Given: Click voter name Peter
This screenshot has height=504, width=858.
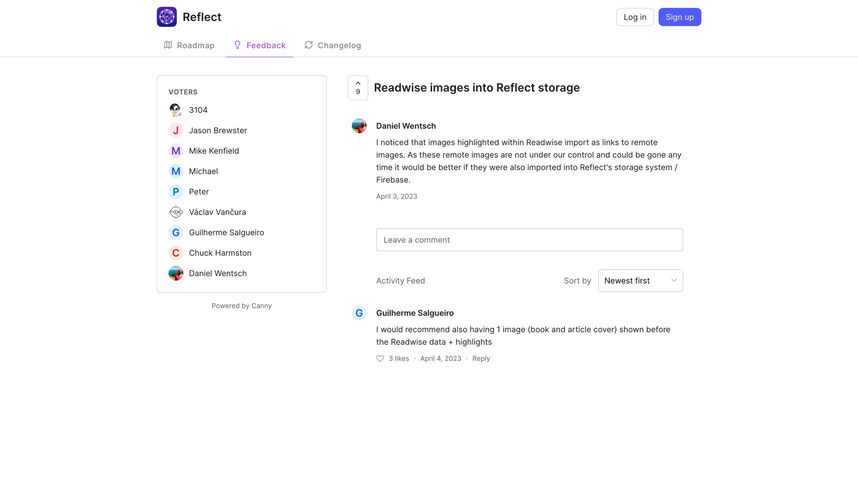Looking at the screenshot, I should 199,191.
